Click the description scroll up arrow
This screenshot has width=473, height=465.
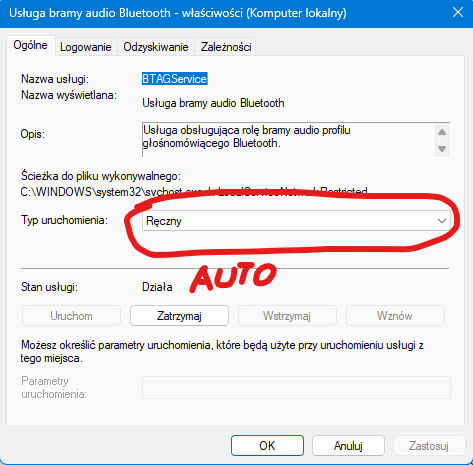tap(442, 132)
